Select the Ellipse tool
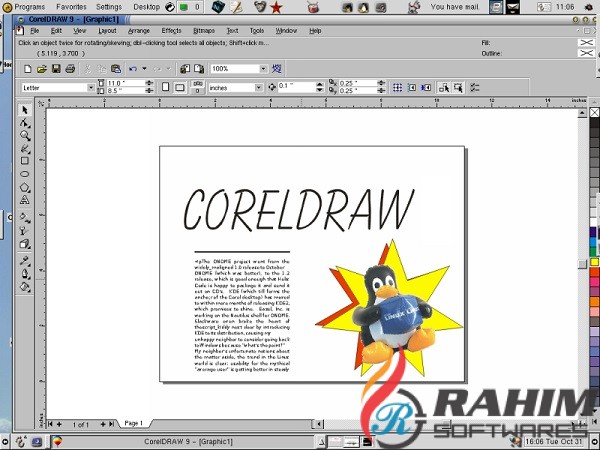This screenshot has width=600, height=450. [x=25, y=174]
